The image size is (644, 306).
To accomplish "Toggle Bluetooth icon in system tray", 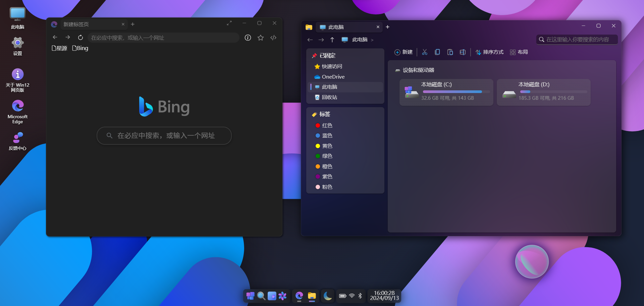I will [x=360, y=296].
